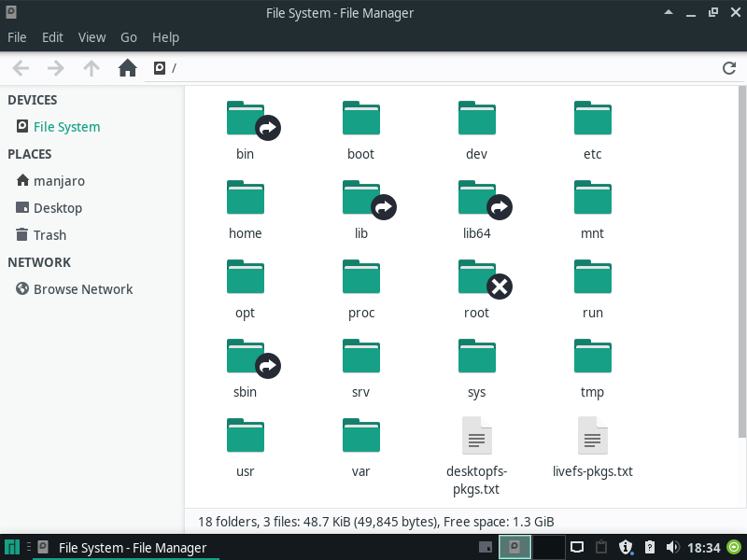This screenshot has height=560, width=747.
Task: Open the var folder
Action: (x=361, y=435)
